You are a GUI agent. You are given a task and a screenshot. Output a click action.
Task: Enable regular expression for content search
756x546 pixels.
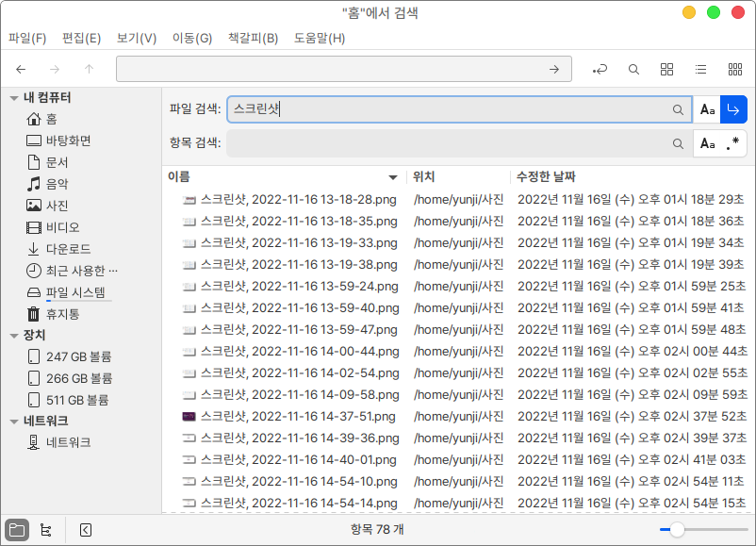point(733,143)
